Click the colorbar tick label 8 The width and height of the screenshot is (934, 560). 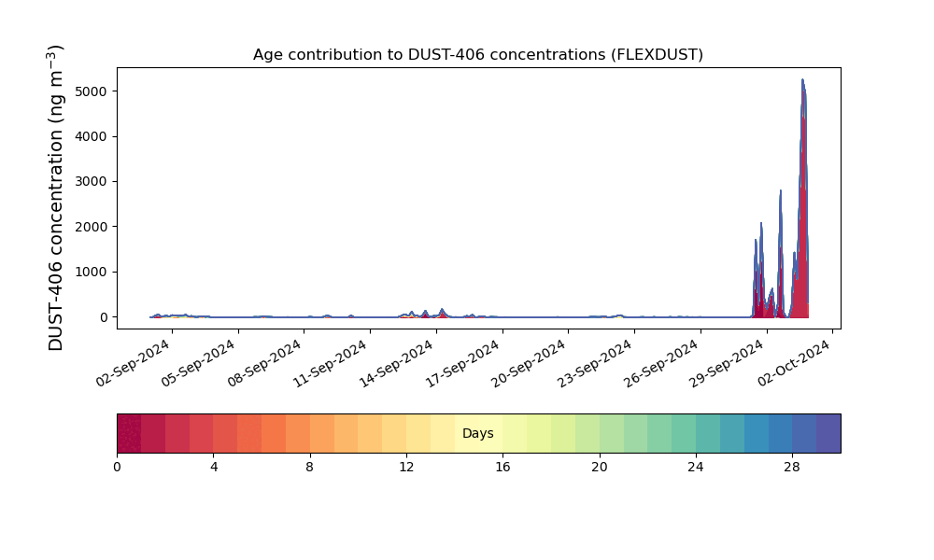click(310, 468)
